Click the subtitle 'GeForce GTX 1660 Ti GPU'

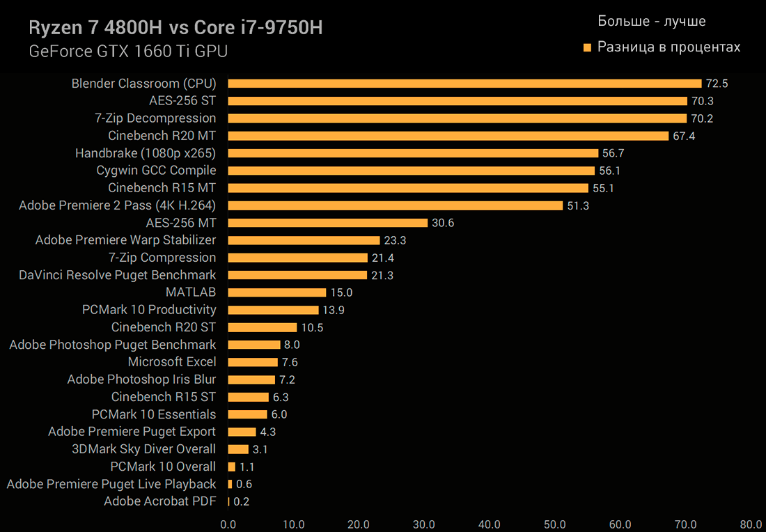tap(129, 52)
